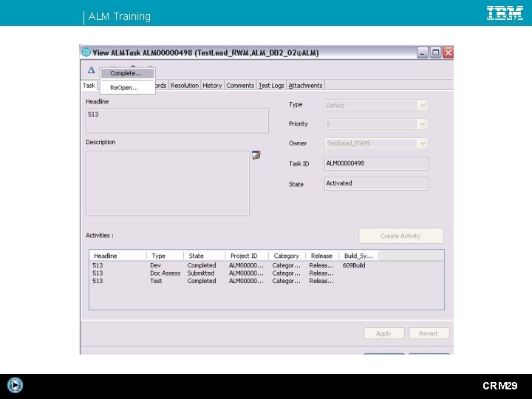This screenshot has width=532, height=399.
Task: Click the globe icon in the title bar
Action: point(86,52)
